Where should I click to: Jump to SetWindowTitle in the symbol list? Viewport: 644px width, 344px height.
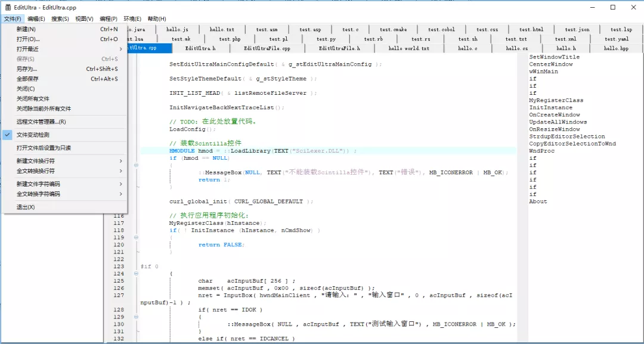(x=555, y=57)
